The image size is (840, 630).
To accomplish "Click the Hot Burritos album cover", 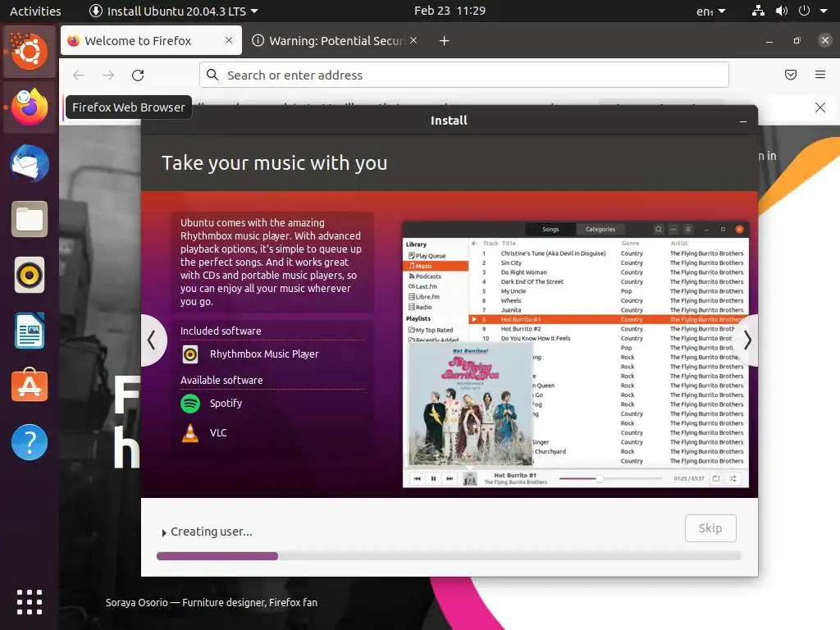I will 470,404.
